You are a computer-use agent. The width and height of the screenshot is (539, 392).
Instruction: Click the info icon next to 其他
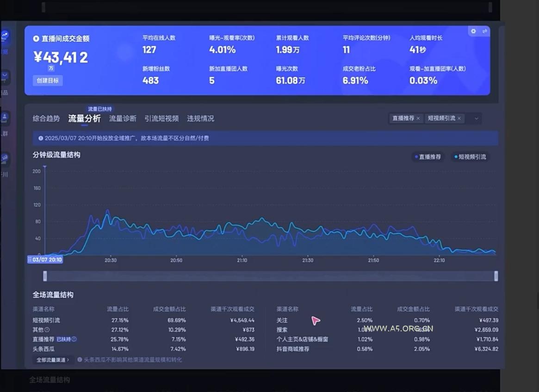coord(47,330)
